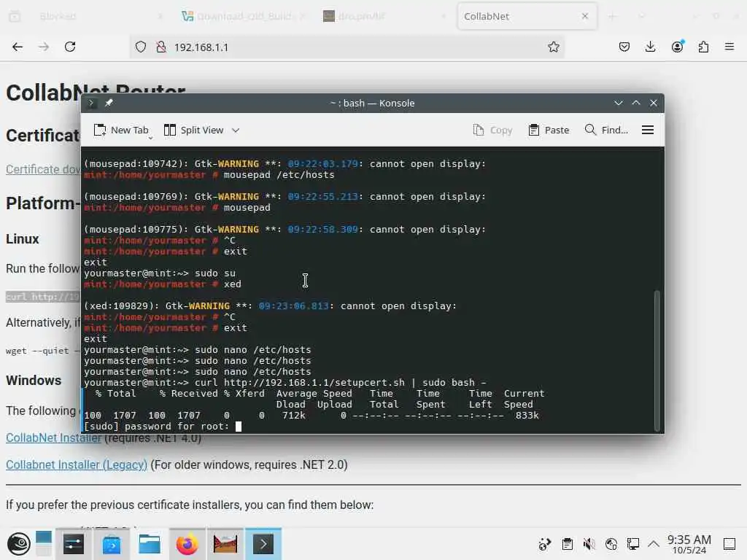Expand the New Tab dropdown arrow

150,138
